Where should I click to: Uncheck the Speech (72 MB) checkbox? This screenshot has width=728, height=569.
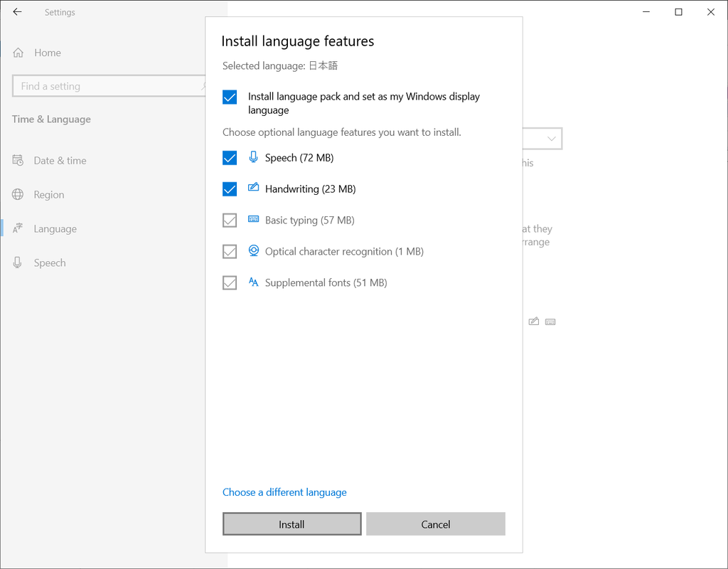pyautogui.click(x=230, y=158)
